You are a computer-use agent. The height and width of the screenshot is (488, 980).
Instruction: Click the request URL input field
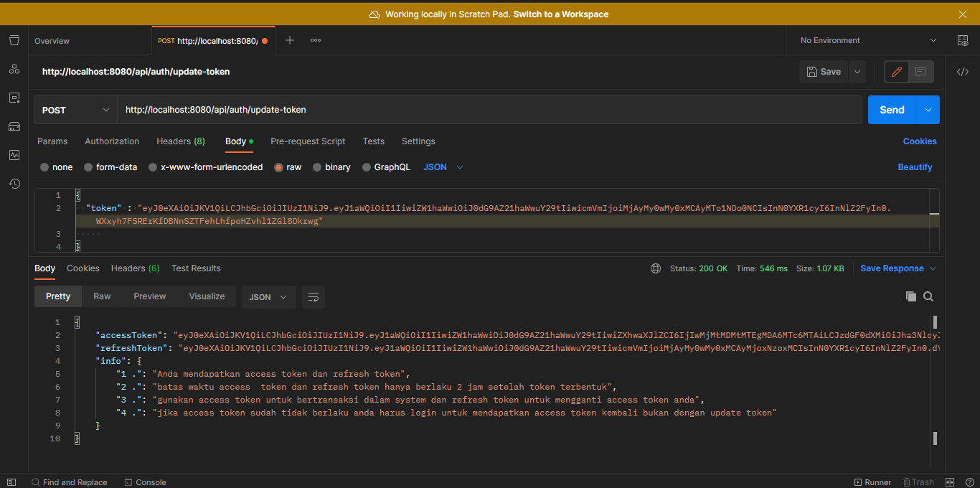click(489, 110)
